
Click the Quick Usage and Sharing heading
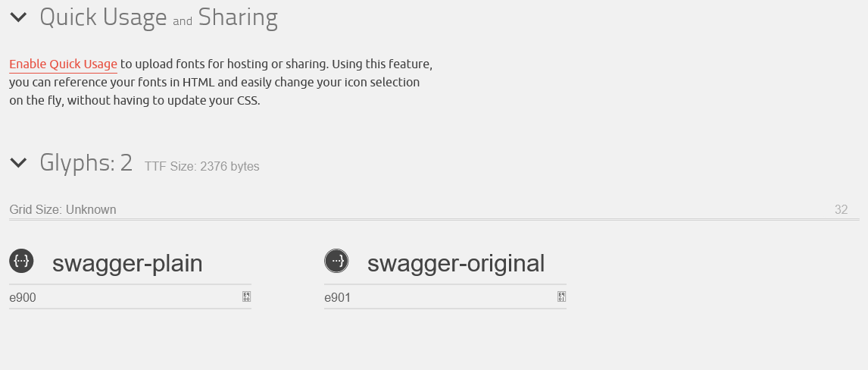[102, 17]
